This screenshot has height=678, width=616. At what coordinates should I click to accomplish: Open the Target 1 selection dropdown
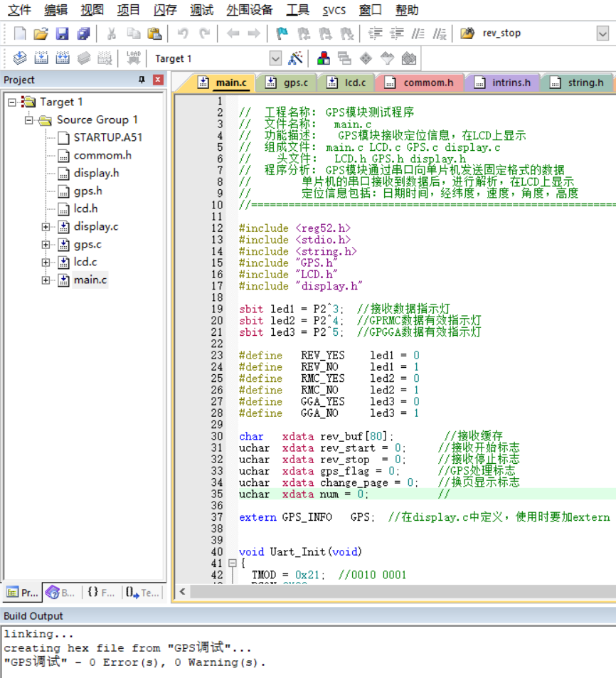click(x=275, y=58)
